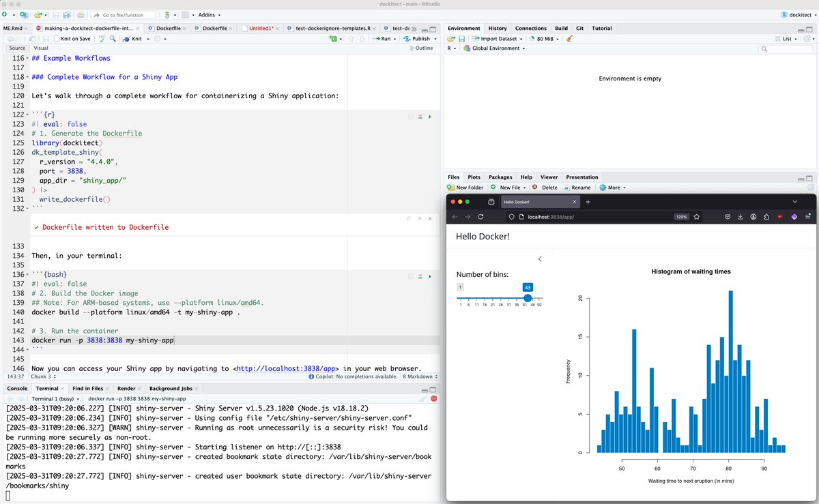Screen dimensions: 819x504
Task: Switch to the History tab
Action: (498, 28)
